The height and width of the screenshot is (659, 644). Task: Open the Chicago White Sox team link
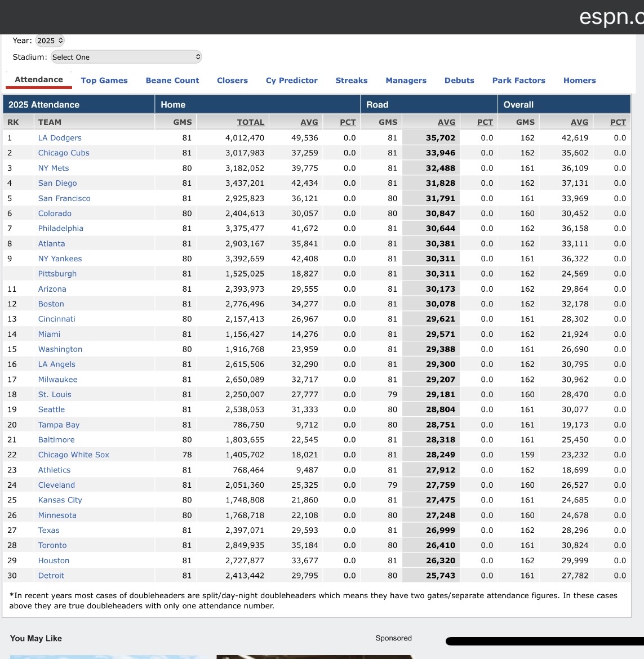tap(74, 455)
